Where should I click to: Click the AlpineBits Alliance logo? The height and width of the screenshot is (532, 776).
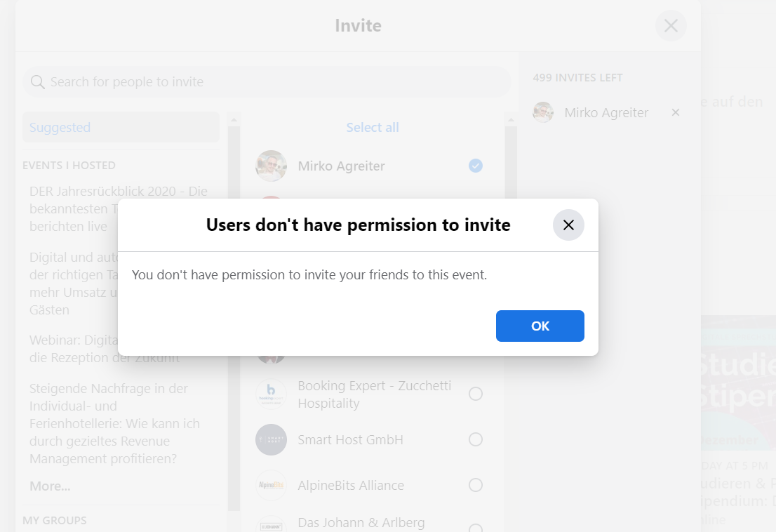(x=271, y=485)
